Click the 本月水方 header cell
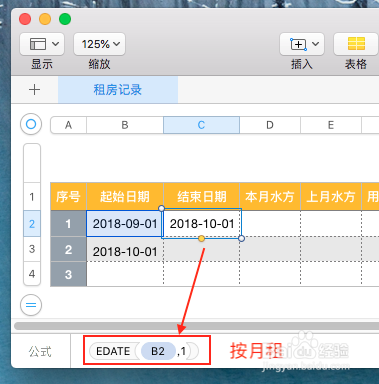This screenshot has width=379, height=384. (270, 197)
